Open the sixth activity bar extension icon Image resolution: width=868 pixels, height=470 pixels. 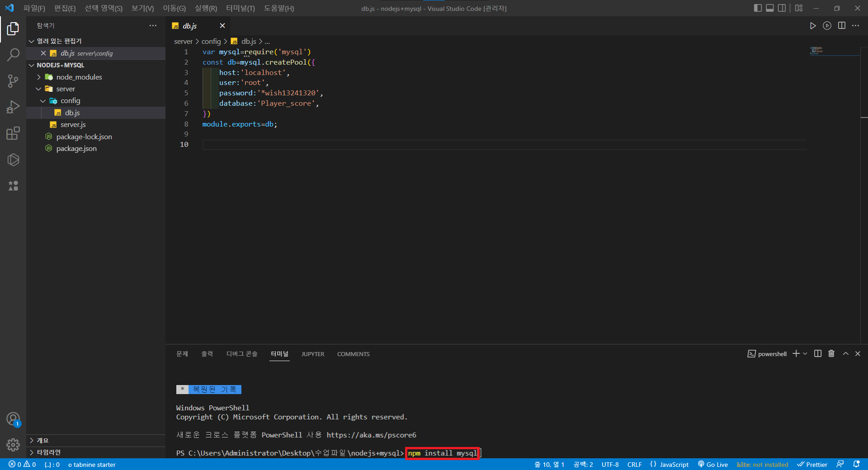13,160
